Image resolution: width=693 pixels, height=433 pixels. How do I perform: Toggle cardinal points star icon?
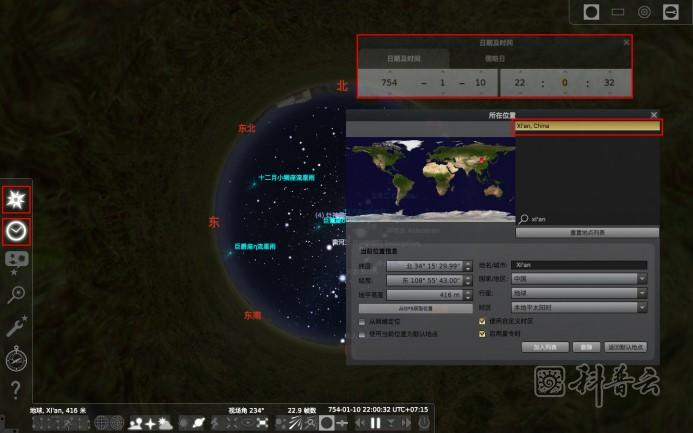pyautogui.click(x=150, y=423)
